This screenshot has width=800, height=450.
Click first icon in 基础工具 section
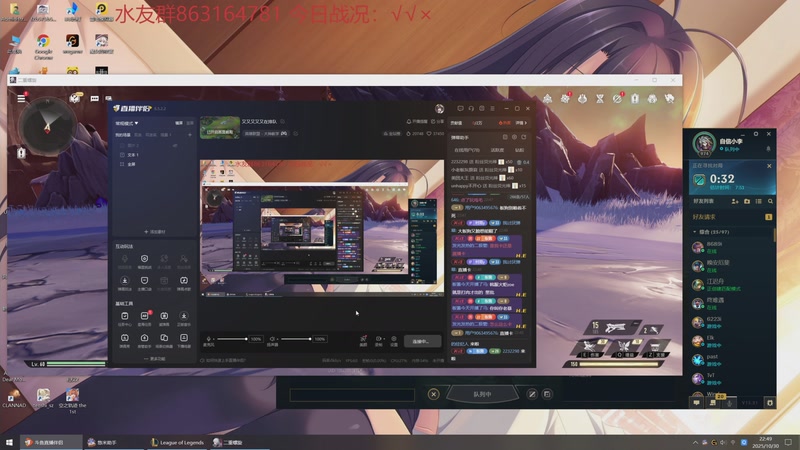pos(124,318)
